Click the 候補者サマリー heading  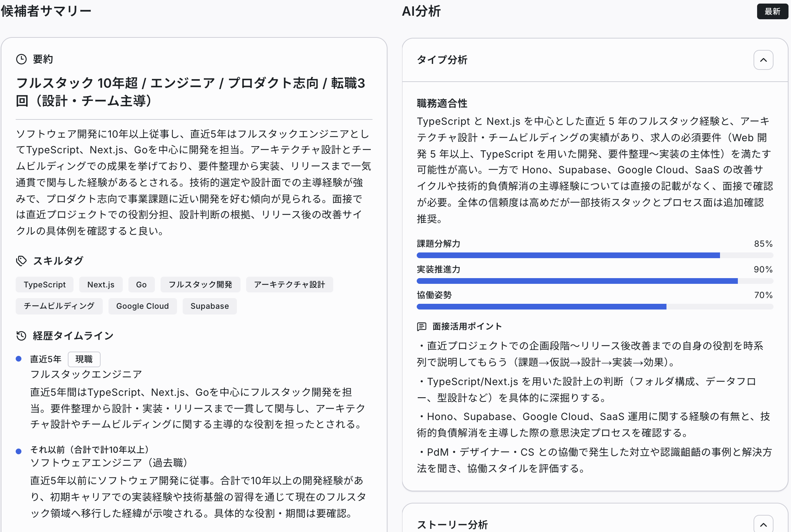click(46, 11)
